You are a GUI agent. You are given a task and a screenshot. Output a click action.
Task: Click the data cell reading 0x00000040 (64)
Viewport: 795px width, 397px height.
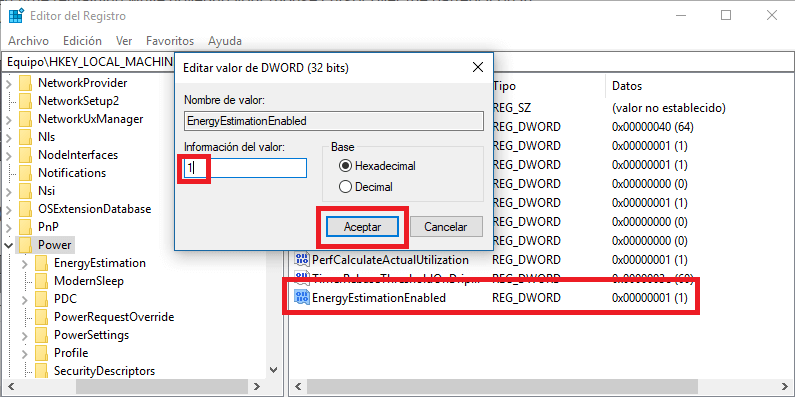(x=653, y=127)
